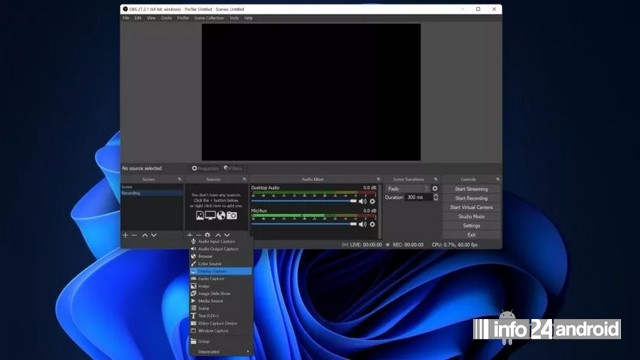Select the Recording scene in list
The image size is (640, 360).
(x=152, y=193)
